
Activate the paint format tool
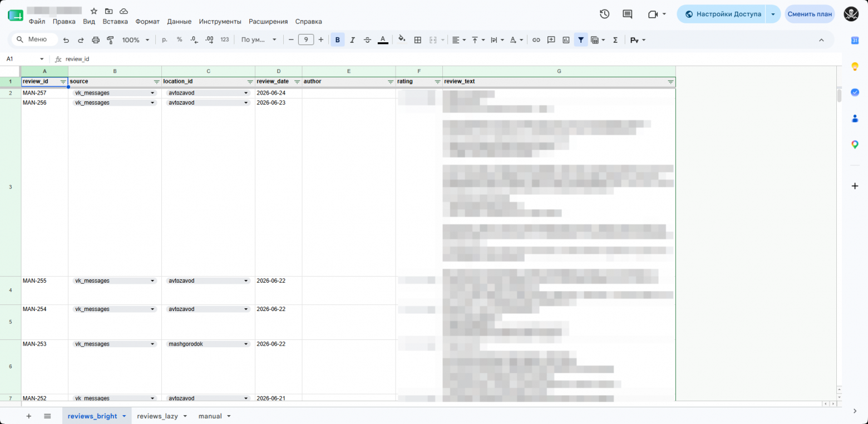110,40
